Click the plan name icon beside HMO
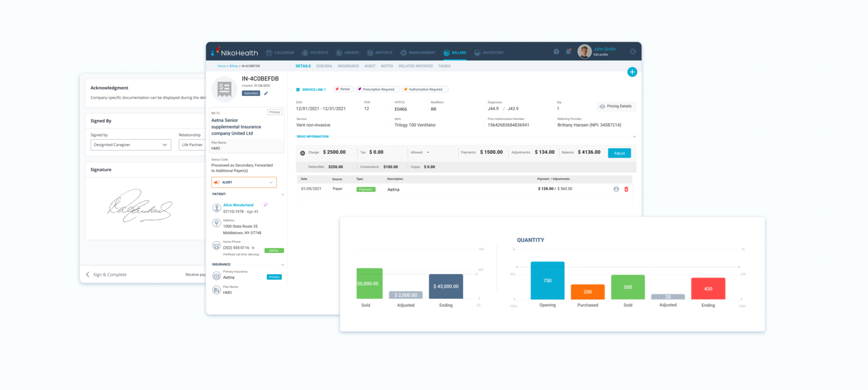 [x=216, y=290]
